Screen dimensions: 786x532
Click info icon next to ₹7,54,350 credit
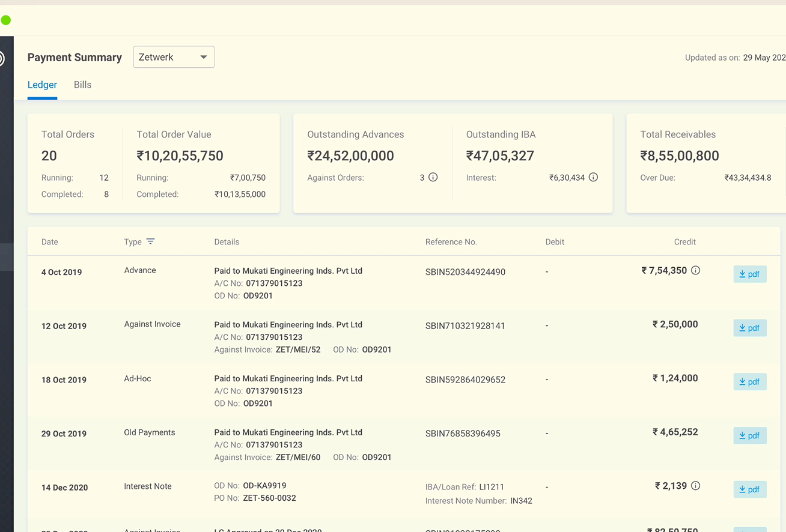pos(695,270)
